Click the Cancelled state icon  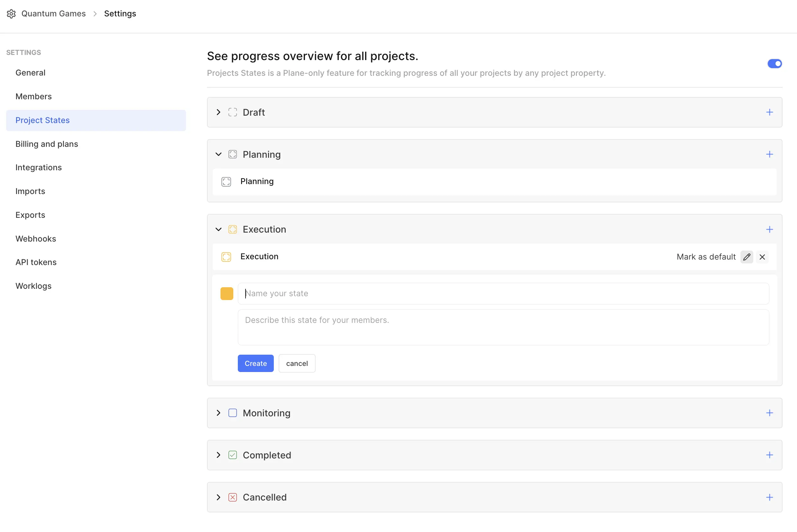tap(233, 497)
